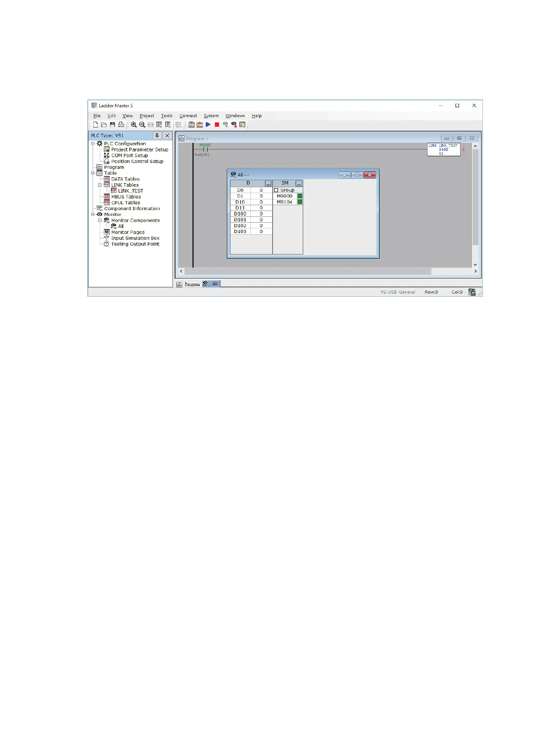Zoom in using magnifier plus icon
The height and width of the screenshot is (756, 535).
[x=134, y=125]
